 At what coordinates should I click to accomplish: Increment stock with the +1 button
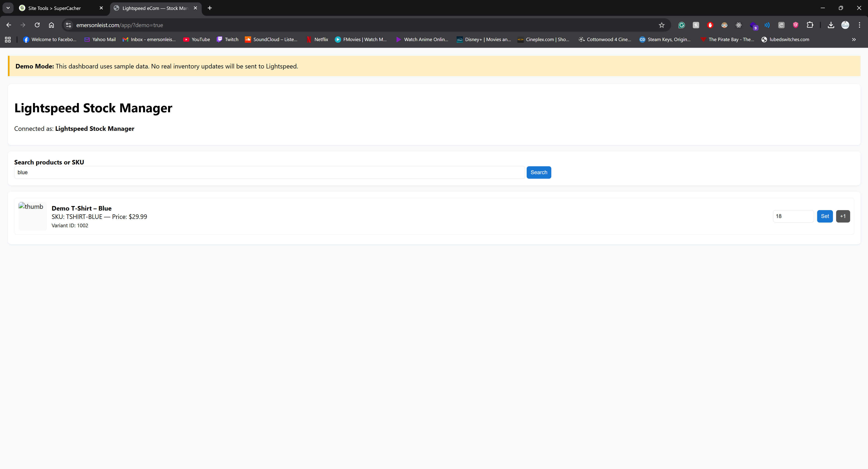[x=843, y=216]
